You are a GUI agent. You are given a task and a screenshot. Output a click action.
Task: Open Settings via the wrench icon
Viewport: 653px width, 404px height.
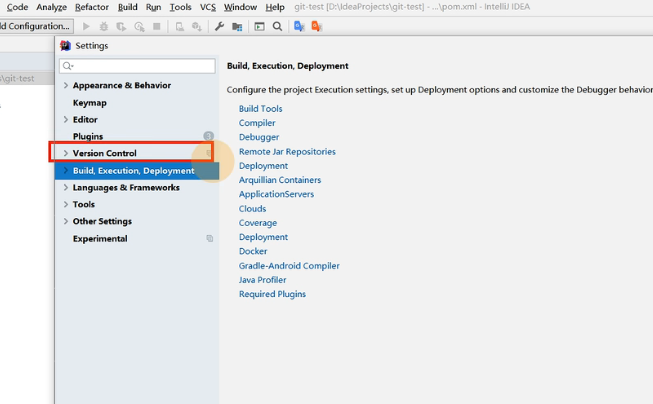coord(219,27)
